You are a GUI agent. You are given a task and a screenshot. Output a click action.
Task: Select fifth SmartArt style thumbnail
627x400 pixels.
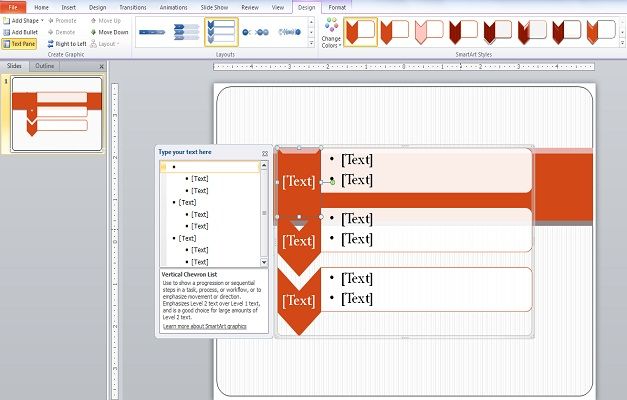coord(498,32)
